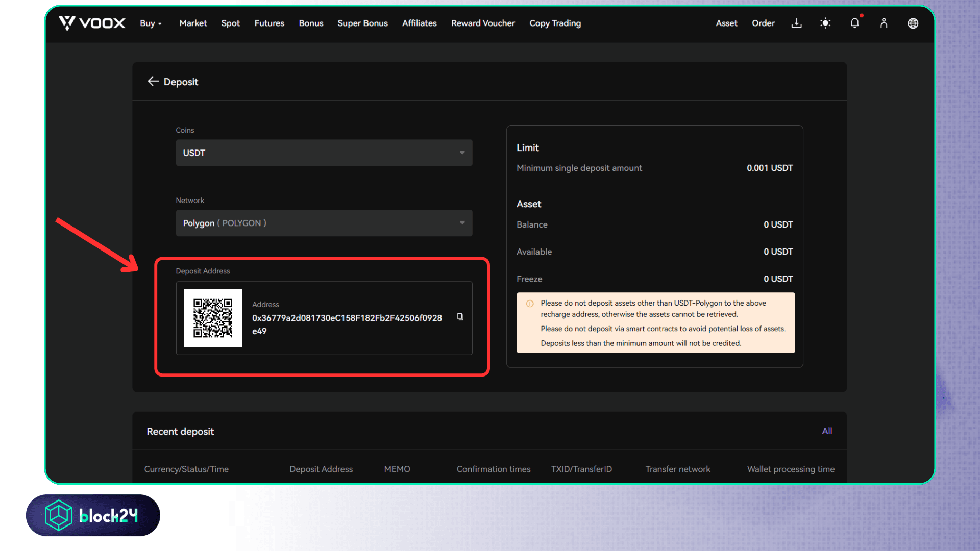
Task: Open the Polygon network dropdown
Action: [x=324, y=223]
